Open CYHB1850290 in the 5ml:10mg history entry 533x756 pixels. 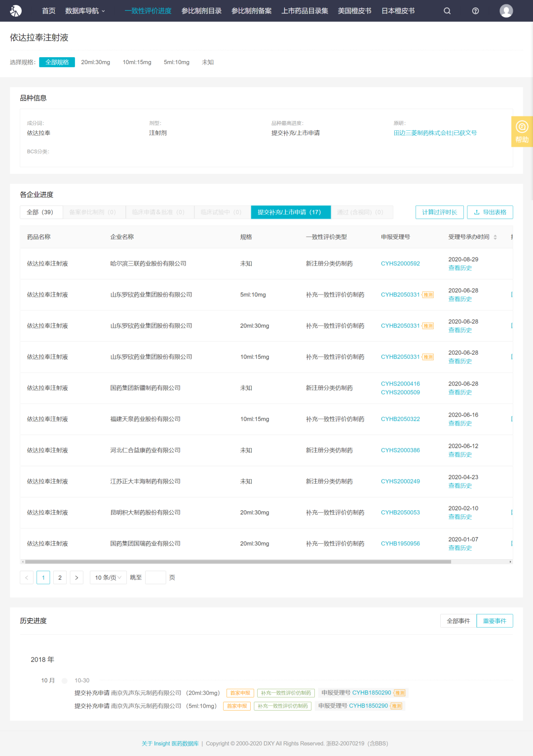coord(368,706)
